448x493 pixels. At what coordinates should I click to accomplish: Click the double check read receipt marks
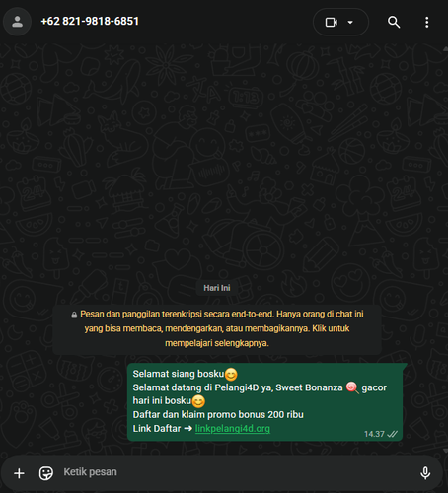pos(392,434)
